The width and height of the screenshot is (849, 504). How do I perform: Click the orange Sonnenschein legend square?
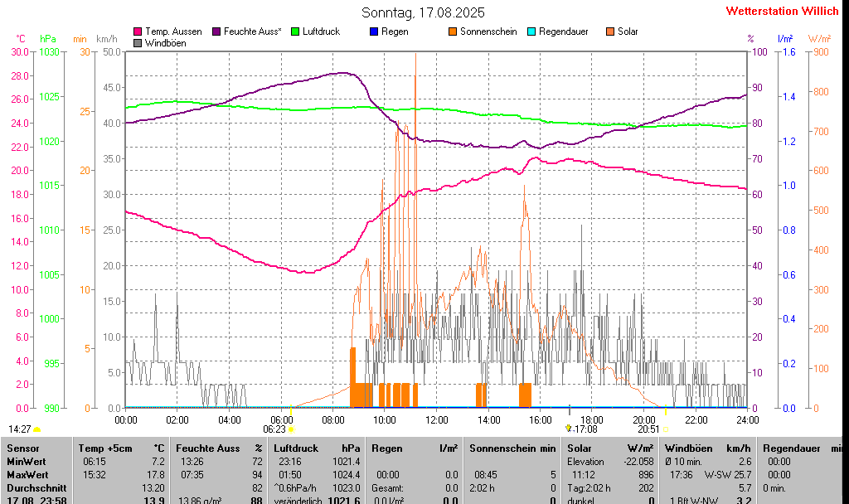pos(453,31)
